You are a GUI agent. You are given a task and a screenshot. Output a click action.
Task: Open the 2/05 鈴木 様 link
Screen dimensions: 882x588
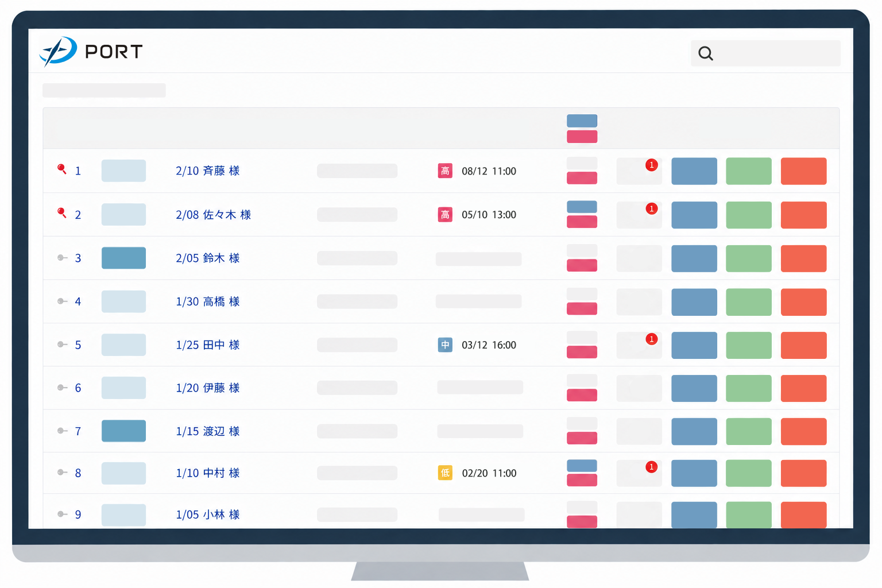coord(208,258)
